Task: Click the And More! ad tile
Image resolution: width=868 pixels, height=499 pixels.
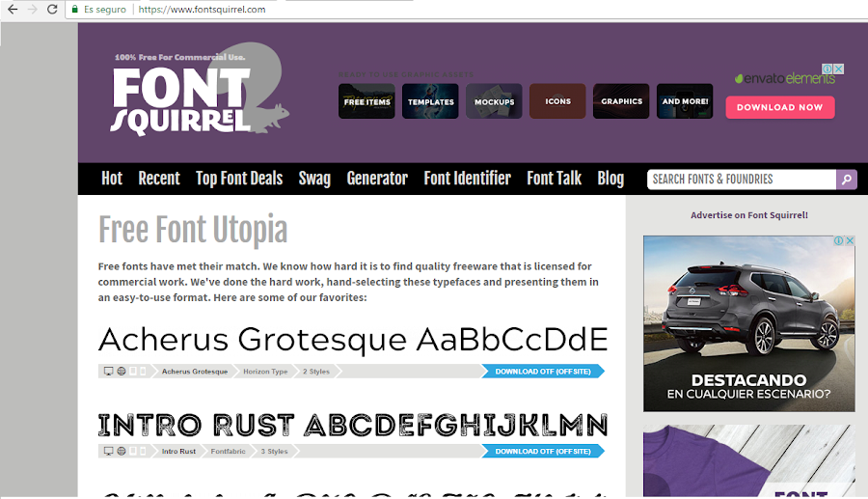Action: (685, 101)
